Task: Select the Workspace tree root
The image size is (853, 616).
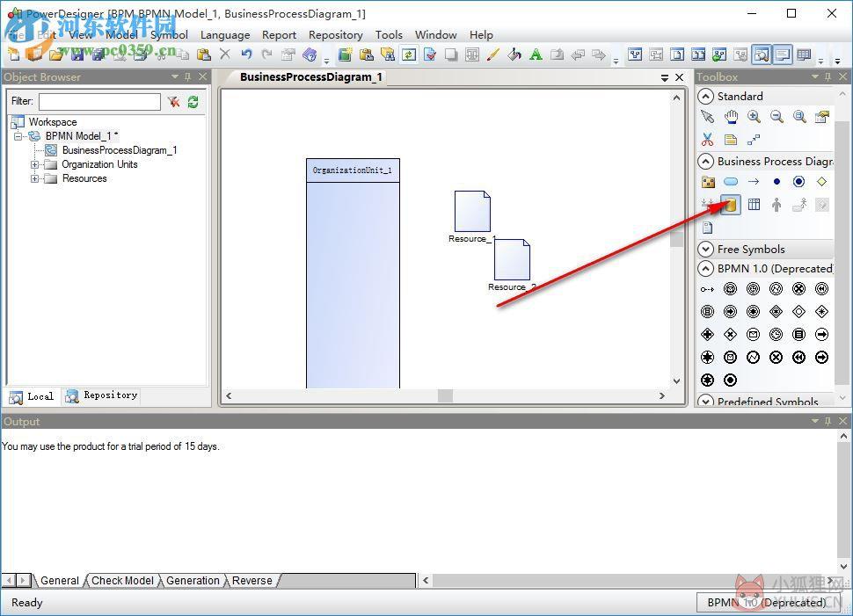Action: [52, 122]
